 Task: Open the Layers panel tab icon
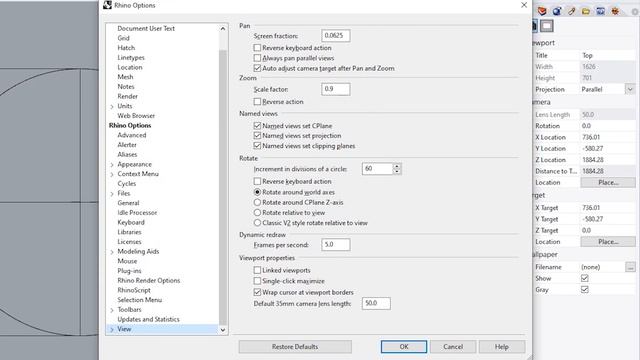pyautogui.click(x=542, y=11)
